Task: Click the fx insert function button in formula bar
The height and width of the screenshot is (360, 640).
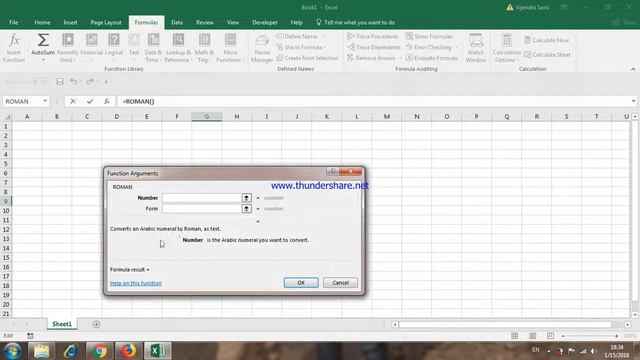Action: pyautogui.click(x=107, y=101)
